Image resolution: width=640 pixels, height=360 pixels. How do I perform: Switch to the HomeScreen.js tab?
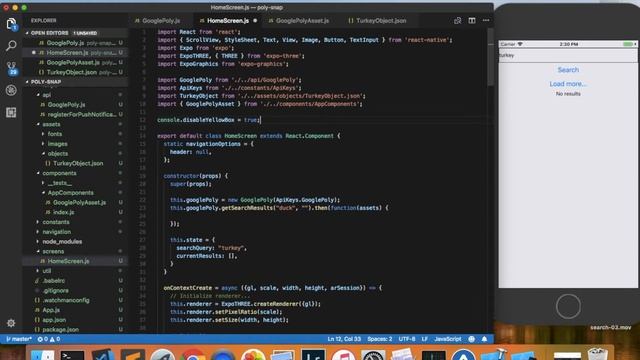[x=227, y=20]
